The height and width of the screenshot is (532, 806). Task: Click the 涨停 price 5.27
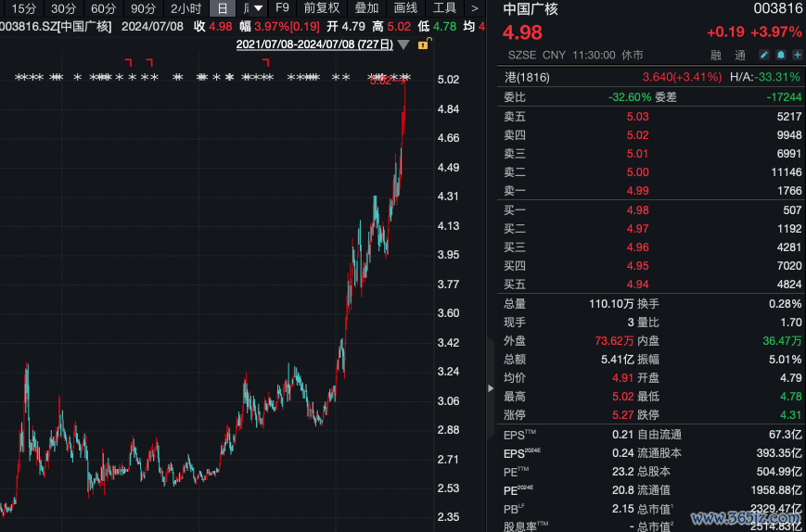coord(623,415)
